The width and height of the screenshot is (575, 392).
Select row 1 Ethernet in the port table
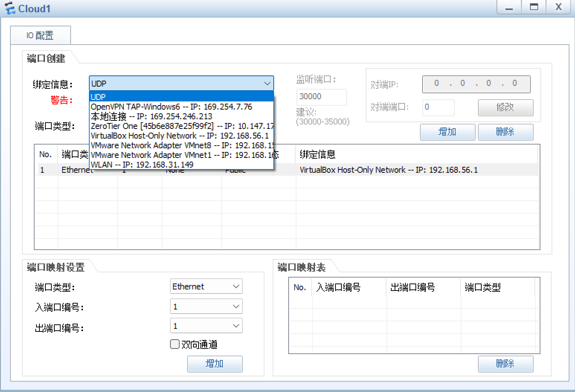[372, 170]
